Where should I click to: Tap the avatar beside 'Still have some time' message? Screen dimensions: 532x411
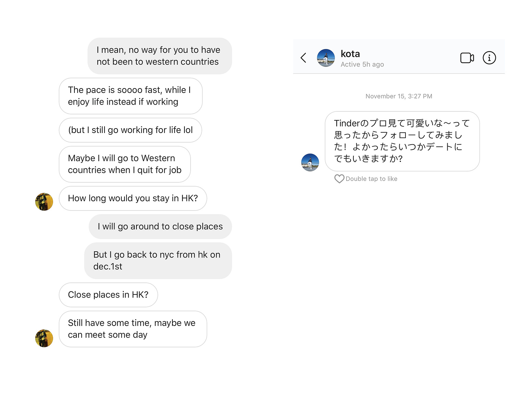pyautogui.click(x=44, y=338)
